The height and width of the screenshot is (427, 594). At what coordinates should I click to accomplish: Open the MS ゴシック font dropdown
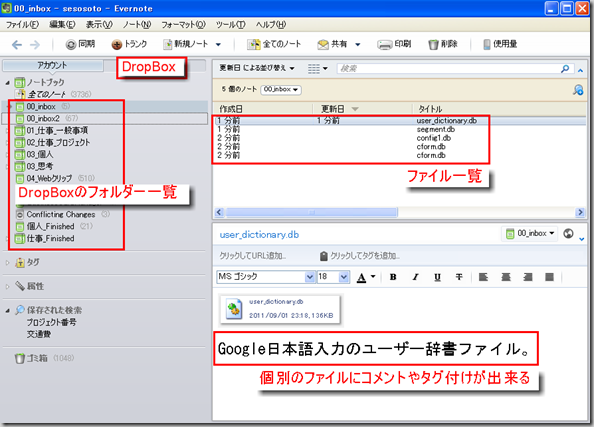pos(310,277)
